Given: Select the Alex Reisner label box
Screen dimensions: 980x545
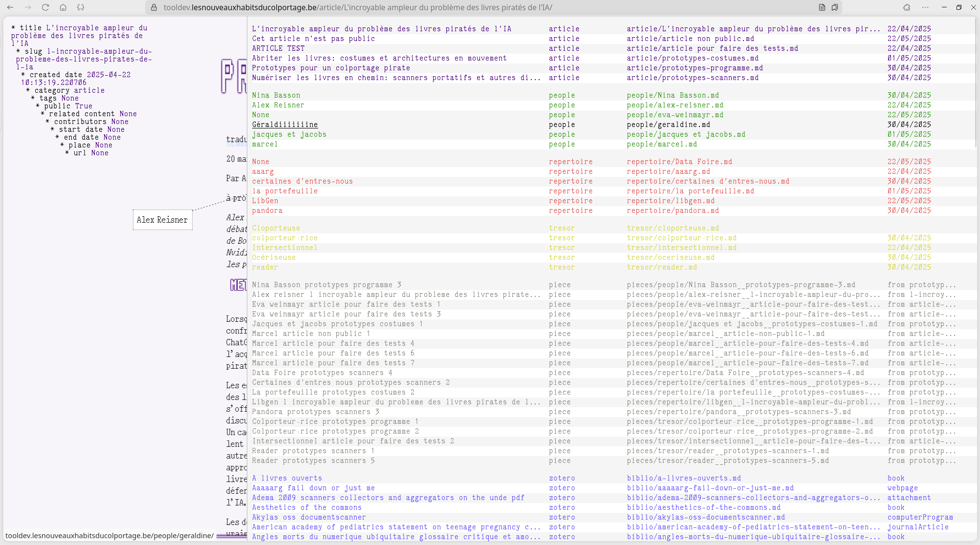Looking at the screenshot, I should click(x=162, y=220).
